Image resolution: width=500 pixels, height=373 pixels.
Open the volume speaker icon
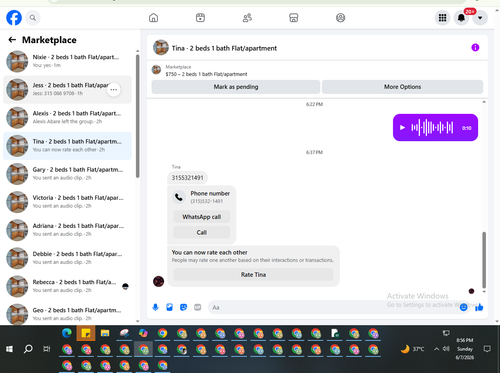(x=446, y=349)
